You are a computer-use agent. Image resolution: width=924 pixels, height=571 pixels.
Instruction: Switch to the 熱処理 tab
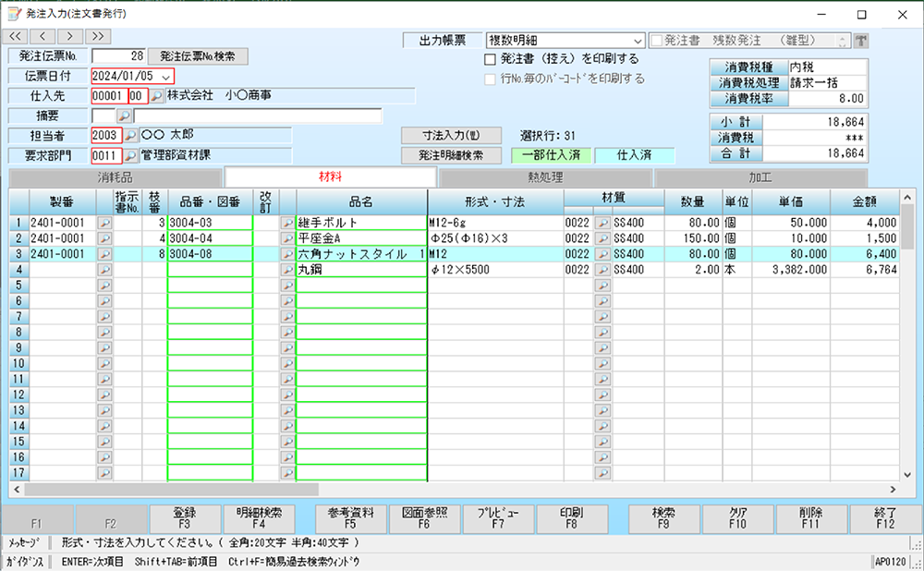545,177
